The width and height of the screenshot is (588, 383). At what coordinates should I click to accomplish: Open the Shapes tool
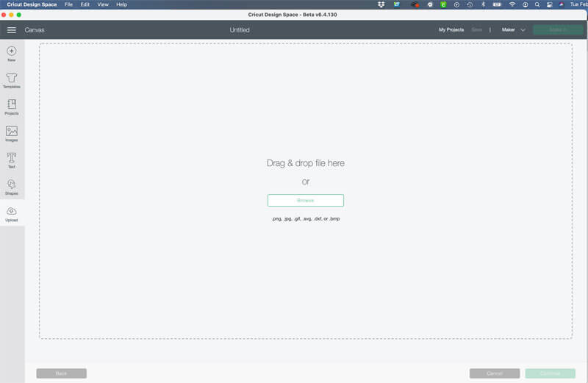pos(12,187)
